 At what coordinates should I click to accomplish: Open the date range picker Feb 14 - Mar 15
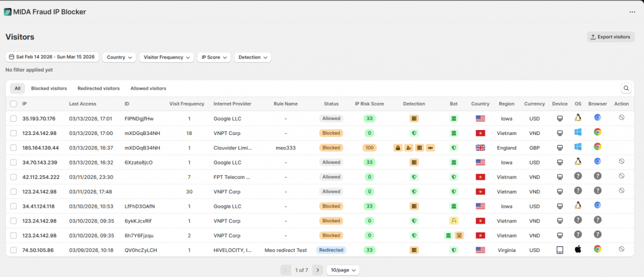(52, 57)
